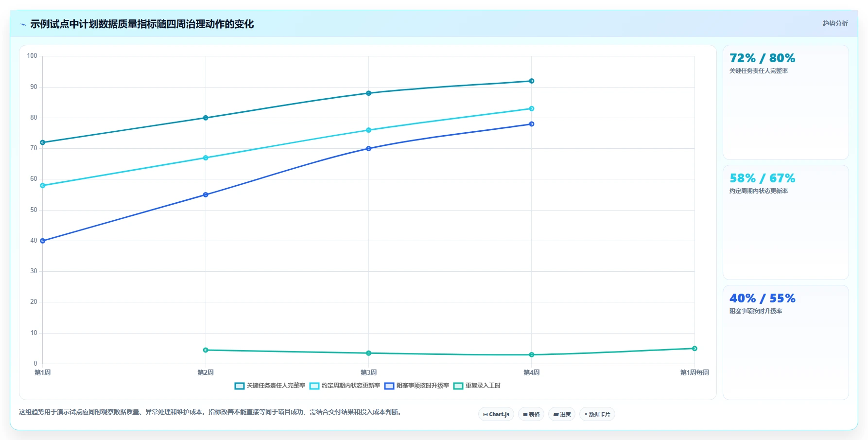868x440 pixels.
Task: Click the 趋势分析 tag in the header
Action: (835, 23)
